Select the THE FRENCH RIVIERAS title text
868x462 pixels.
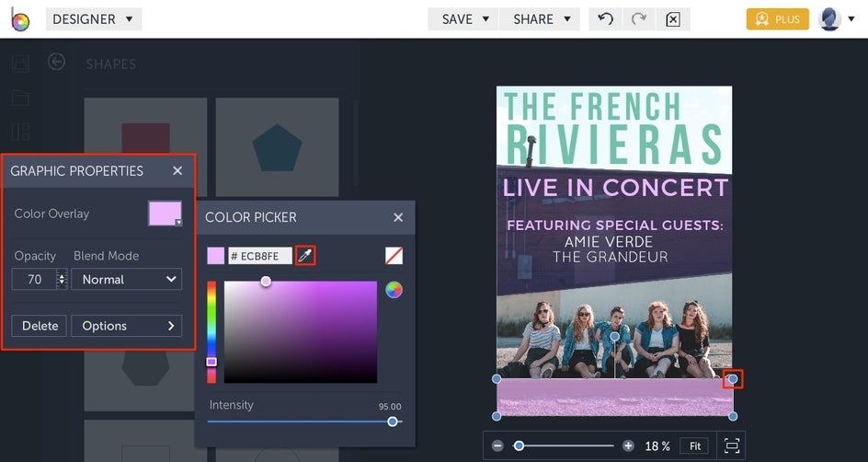tap(614, 129)
